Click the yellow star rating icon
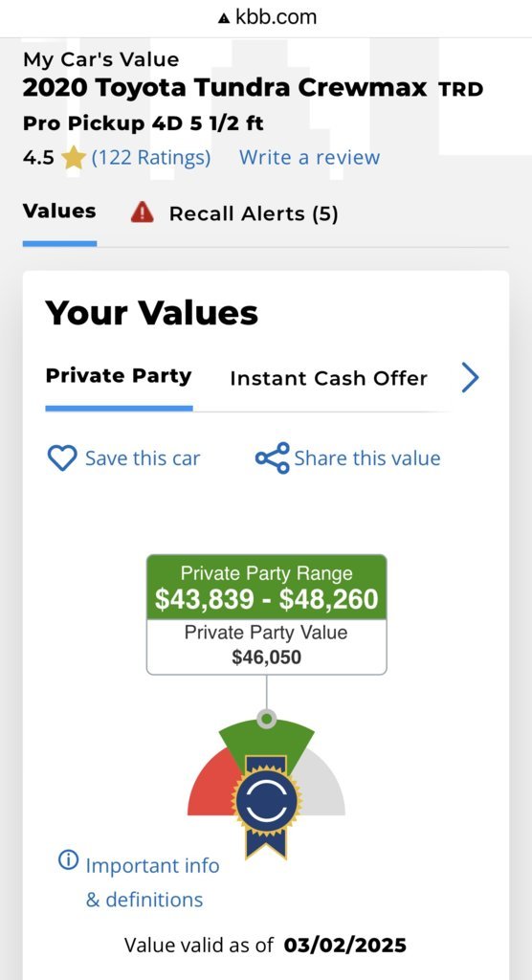The width and height of the screenshot is (532, 980). (x=74, y=158)
